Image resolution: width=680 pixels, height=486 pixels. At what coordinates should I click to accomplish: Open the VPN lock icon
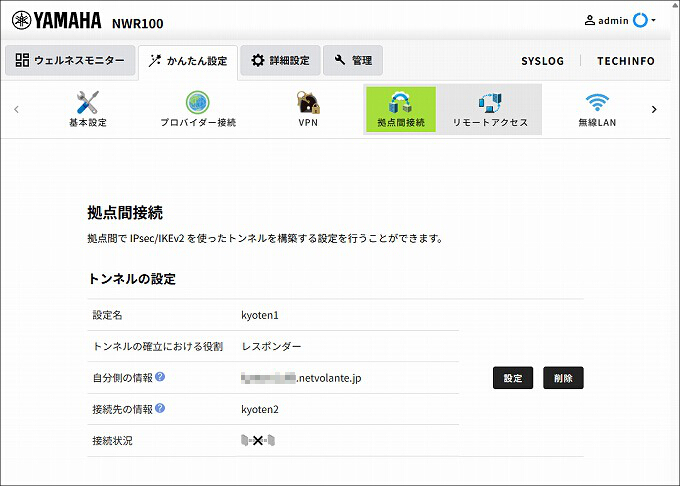[308, 102]
